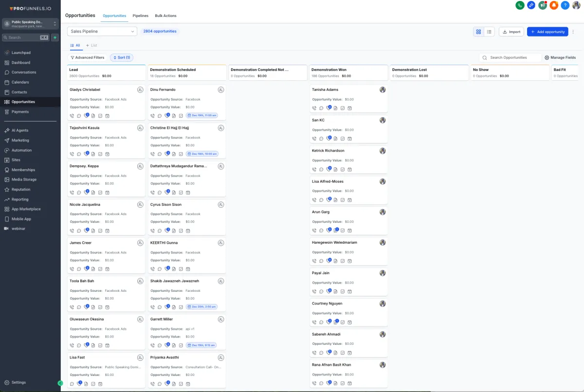Viewport: 584px width, 392px height.
Task: Click task checkbox icon on Gladys Christabel card
Action: [x=100, y=116]
